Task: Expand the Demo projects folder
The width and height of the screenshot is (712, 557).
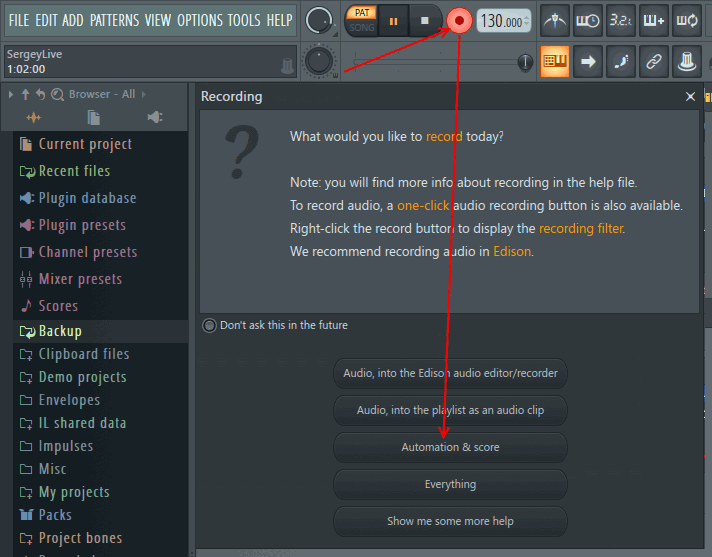Action: (82, 377)
